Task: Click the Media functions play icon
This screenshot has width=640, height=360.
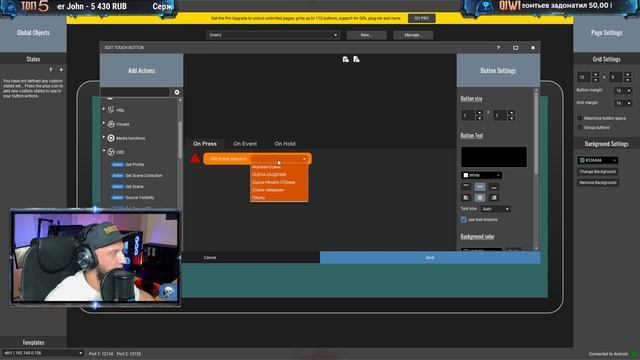Action: click(111, 138)
